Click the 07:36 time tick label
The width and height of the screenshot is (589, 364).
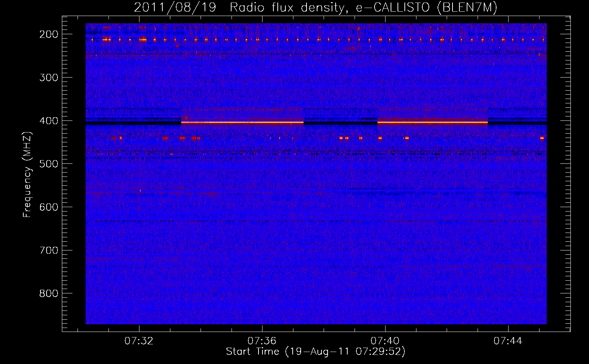(x=262, y=341)
